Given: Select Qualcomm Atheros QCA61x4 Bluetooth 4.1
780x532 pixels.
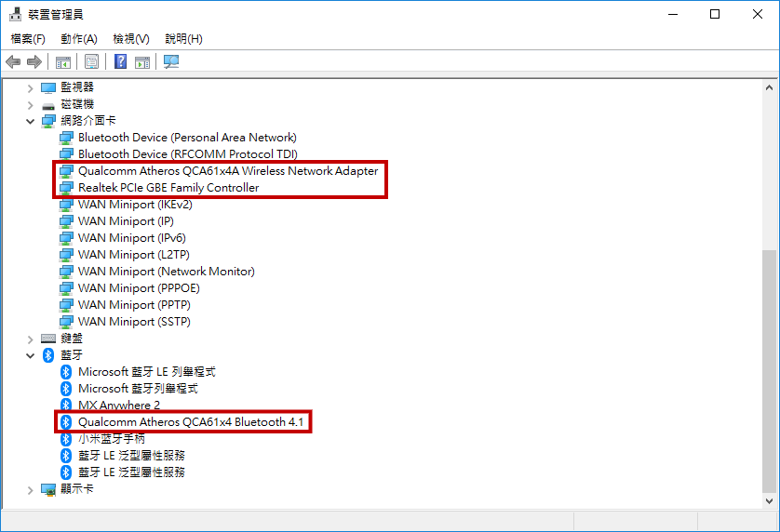Looking at the screenshot, I should [x=191, y=422].
